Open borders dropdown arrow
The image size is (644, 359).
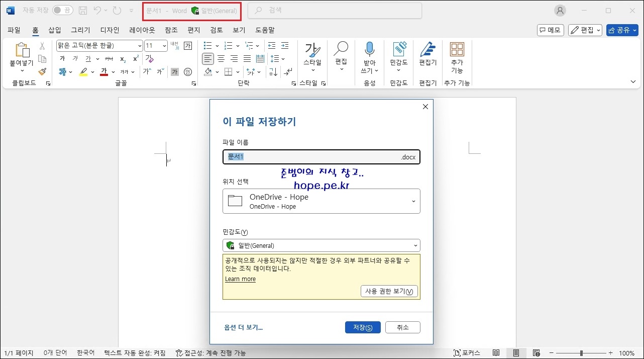[237, 72]
